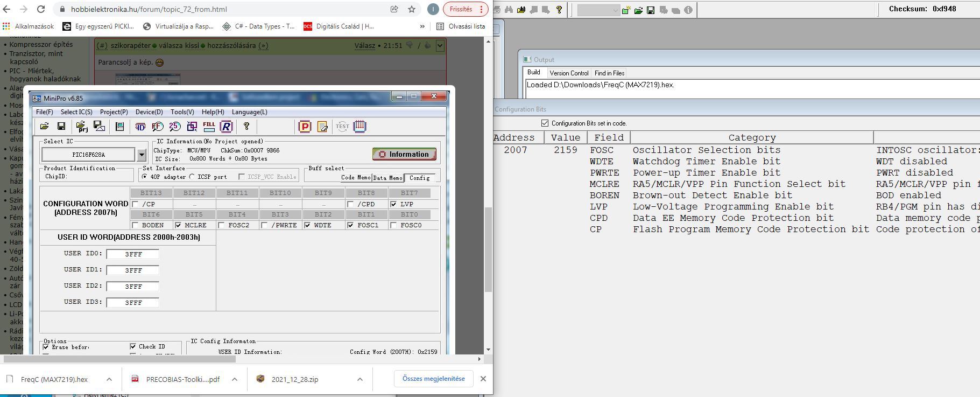Click the copy-block icon next to FILL
Viewport: 980px width, 397px height.
(x=192, y=127)
